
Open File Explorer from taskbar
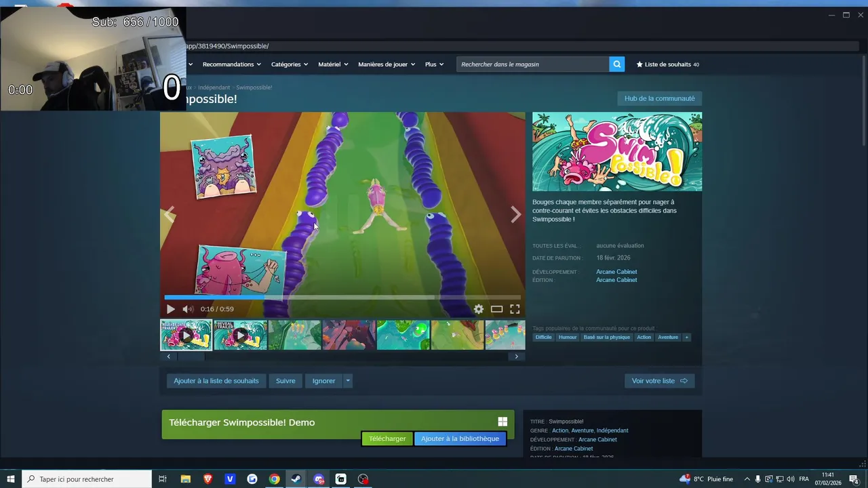click(x=185, y=479)
